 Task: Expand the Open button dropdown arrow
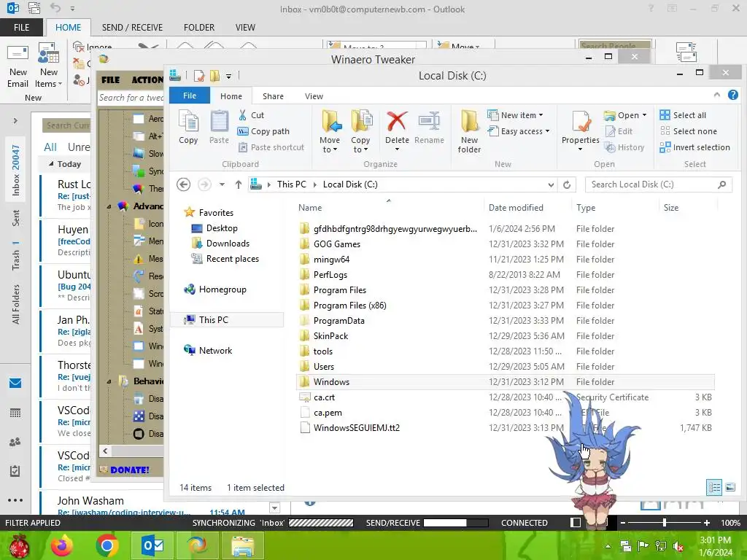[x=645, y=115]
